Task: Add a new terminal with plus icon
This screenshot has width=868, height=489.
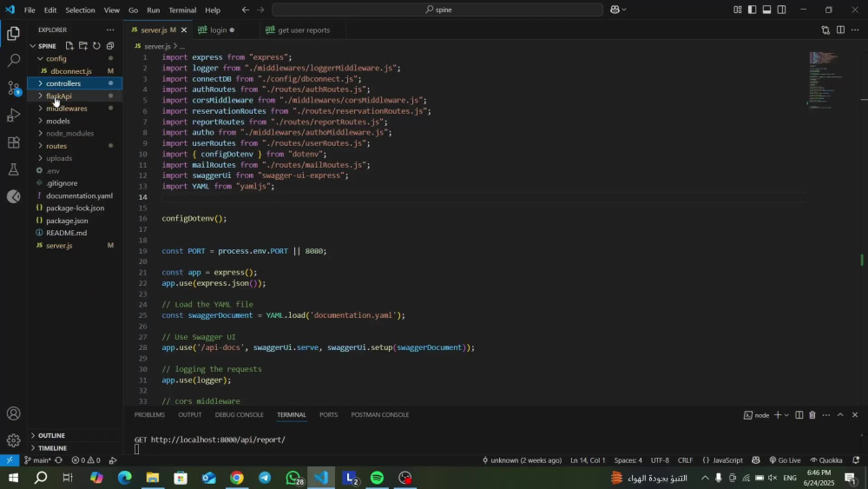Action: pyautogui.click(x=777, y=415)
